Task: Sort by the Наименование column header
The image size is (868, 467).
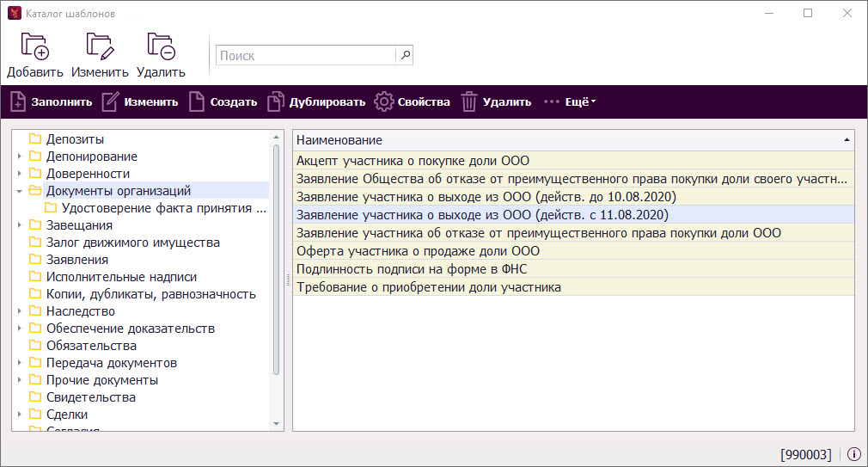Action: [x=573, y=140]
